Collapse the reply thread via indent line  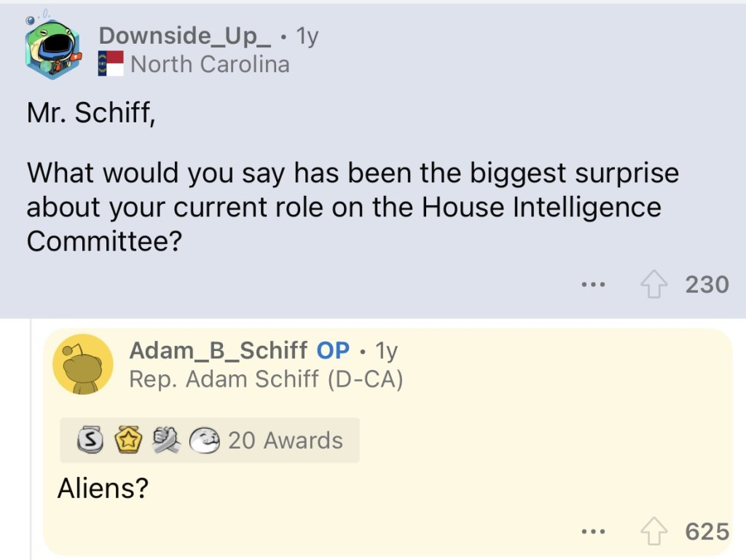tap(31, 437)
